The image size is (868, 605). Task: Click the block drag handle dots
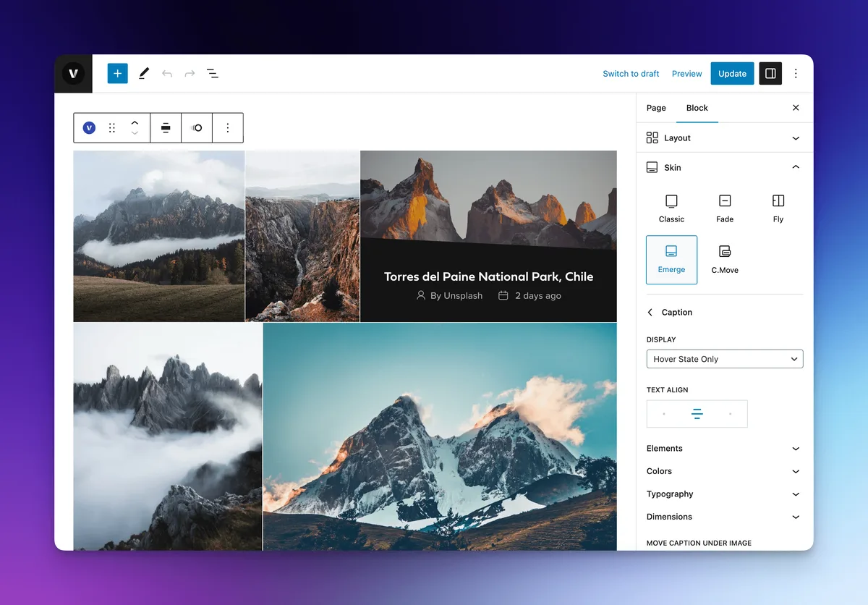(112, 128)
